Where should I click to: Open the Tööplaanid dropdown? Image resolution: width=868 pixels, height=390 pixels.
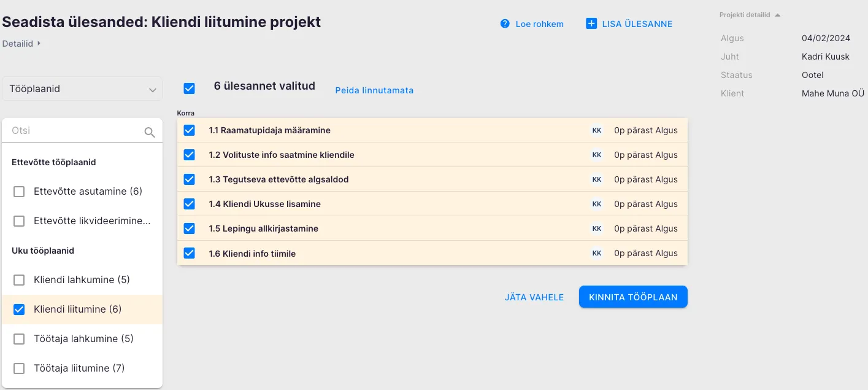click(x=82, y=89)
